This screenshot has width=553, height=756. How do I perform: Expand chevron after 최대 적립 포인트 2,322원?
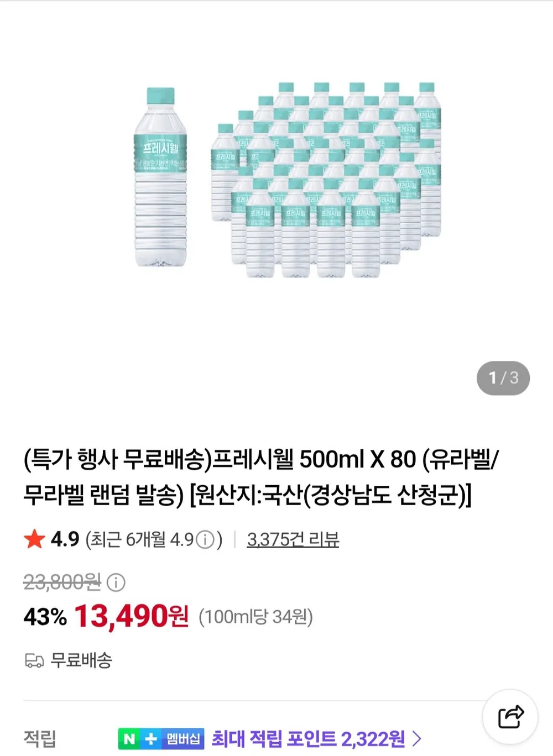pos(417,738)
